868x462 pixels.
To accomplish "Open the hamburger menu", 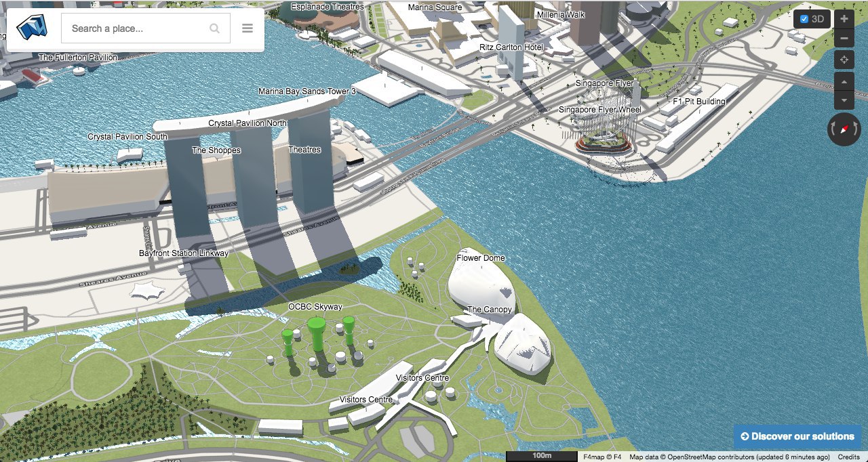I will pyautogui.click(x=248, y=28).
